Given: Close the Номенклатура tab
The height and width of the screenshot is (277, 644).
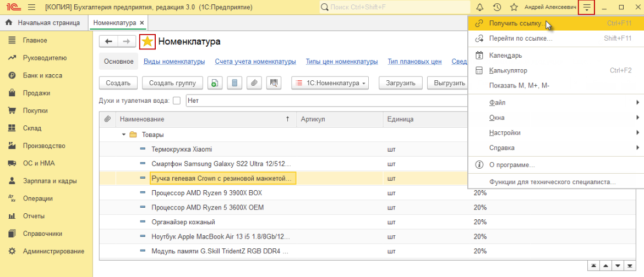Looking at the screenshot, I should pyautogui.click(x=142, y=23).
